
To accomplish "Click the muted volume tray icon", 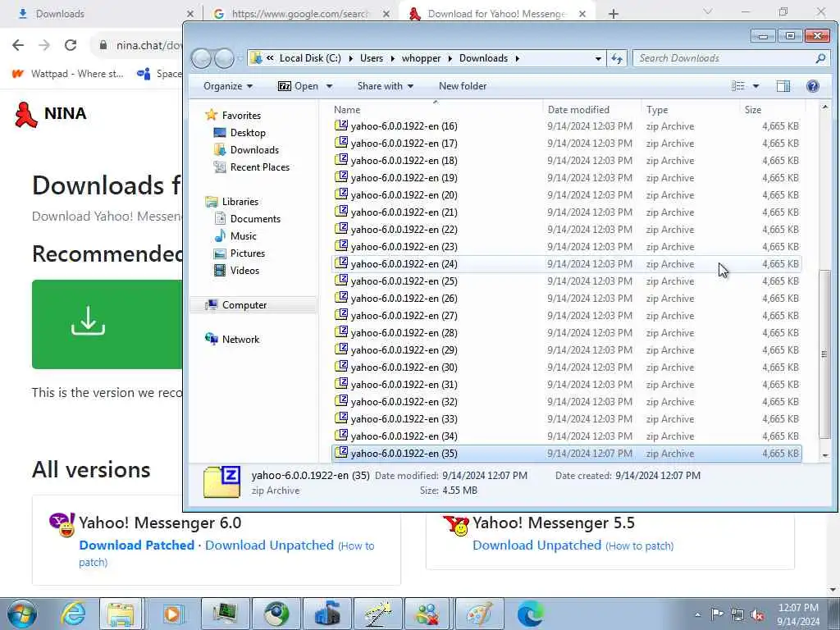I will [x=757, y=614].
